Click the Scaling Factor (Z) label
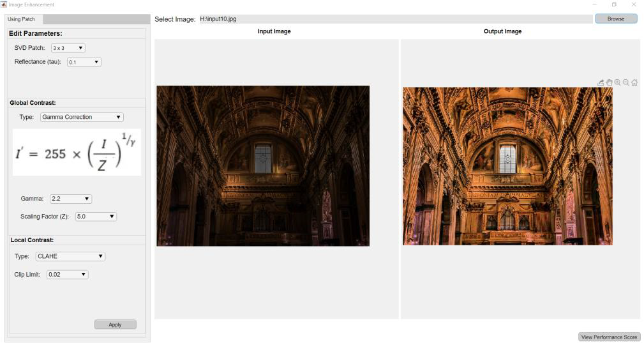The image size is (644, 345). point(45,217)
